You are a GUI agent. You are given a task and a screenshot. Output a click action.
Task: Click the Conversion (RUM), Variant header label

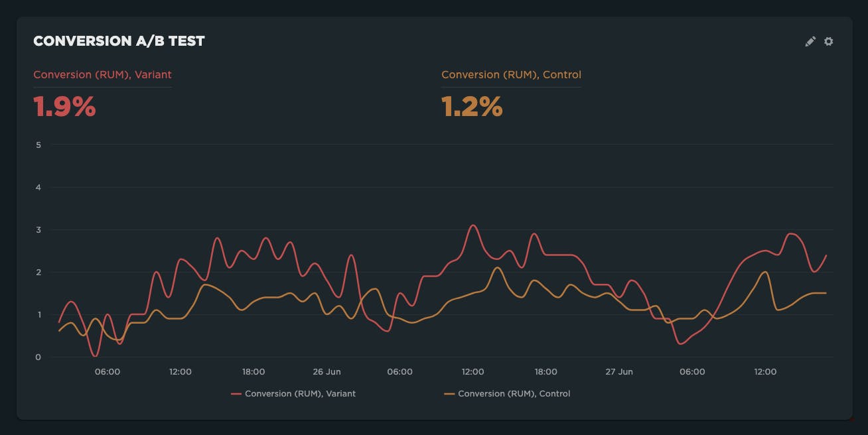[x=102, y=74]
